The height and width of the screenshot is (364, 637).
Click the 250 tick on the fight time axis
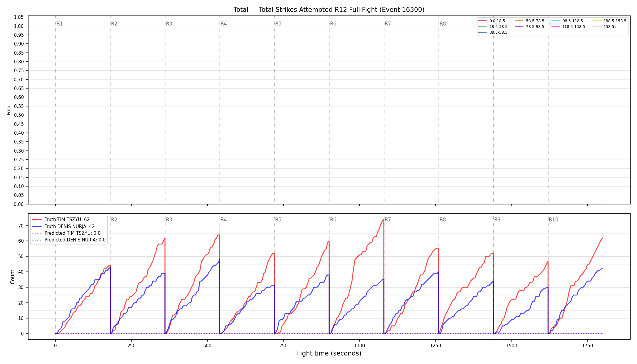point(131,345)
